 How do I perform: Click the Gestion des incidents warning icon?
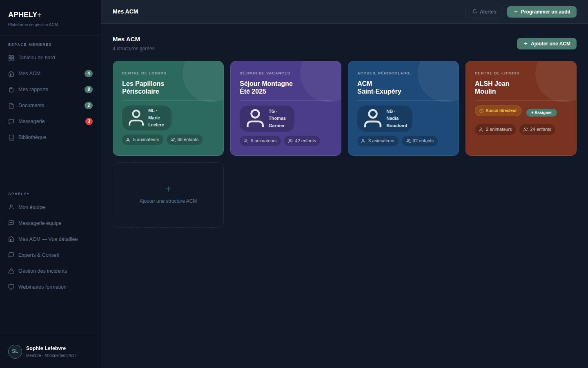pos(11,271)
